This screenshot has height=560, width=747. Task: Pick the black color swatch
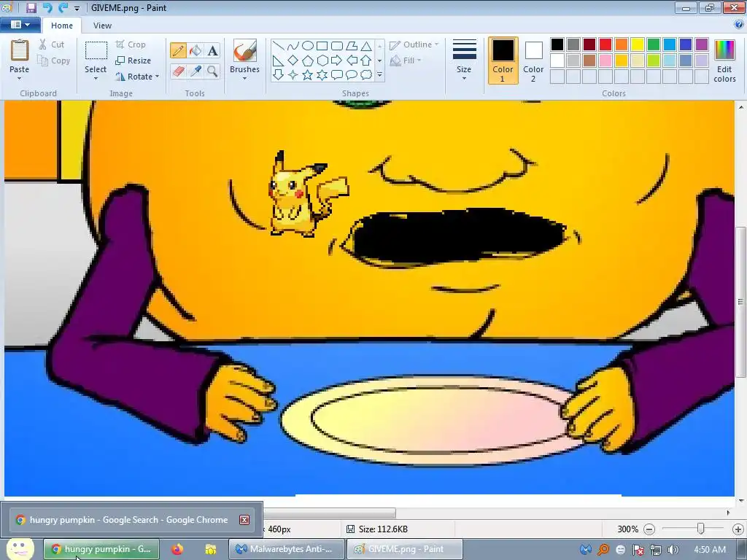[557, 44]
